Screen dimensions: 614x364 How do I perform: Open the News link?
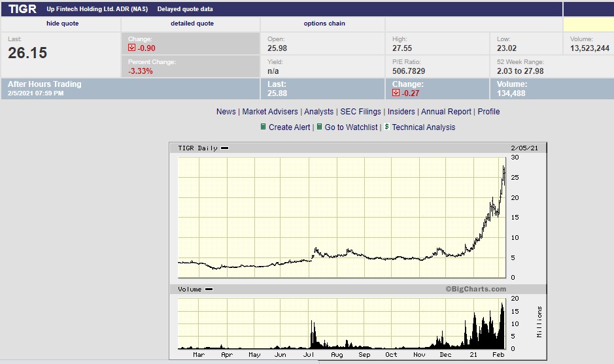coord(226,112)
